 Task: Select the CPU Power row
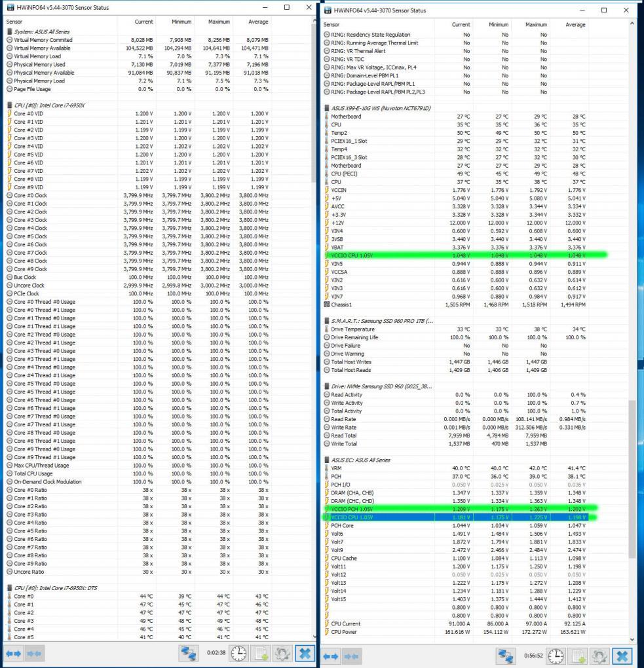[x=455, y=632]
